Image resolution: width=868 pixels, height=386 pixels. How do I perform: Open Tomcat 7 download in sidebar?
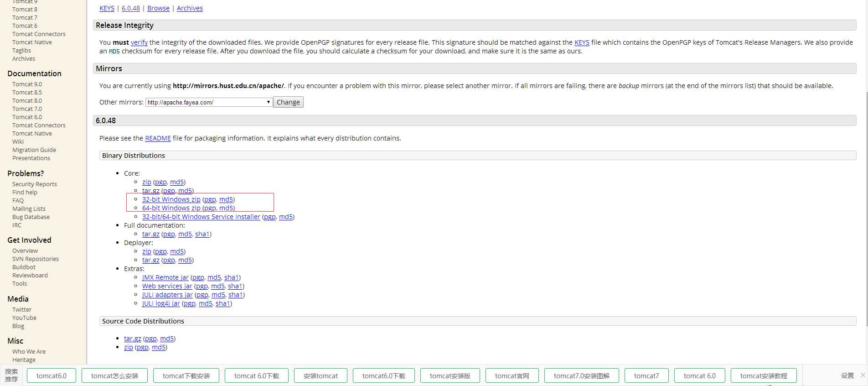coord(25,17)
